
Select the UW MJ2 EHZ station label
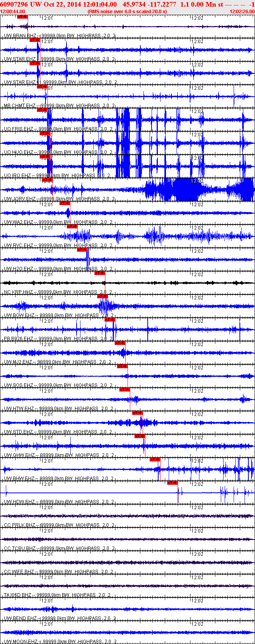tap(58, 362)
